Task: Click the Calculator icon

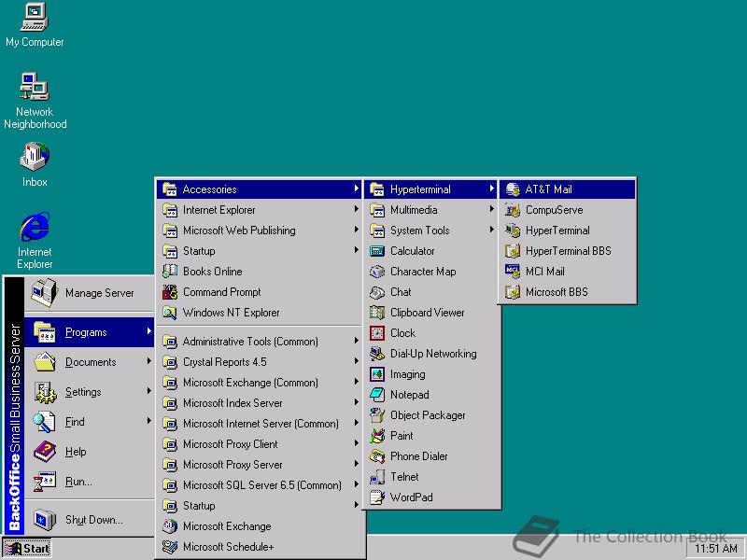Action: click(377, 251)
